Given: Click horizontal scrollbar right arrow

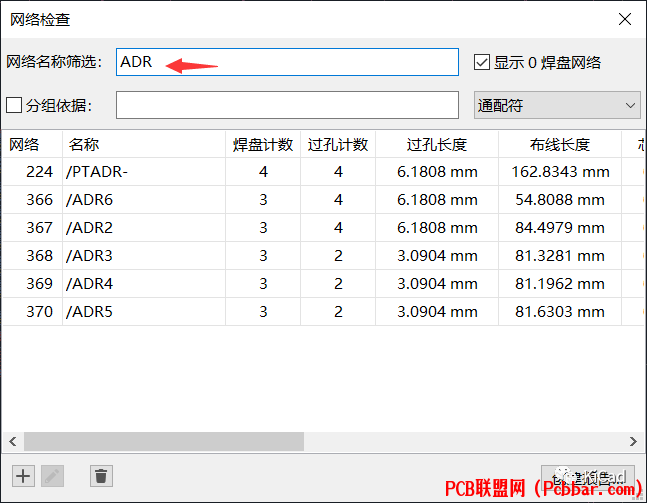Looking at the screenshot, I should click(x=633, y=442).
